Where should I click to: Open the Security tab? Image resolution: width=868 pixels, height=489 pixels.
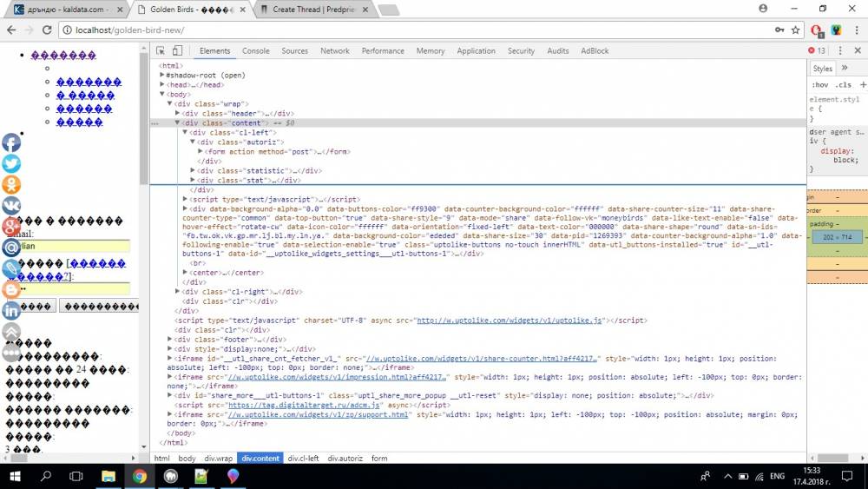pos(521,50)
